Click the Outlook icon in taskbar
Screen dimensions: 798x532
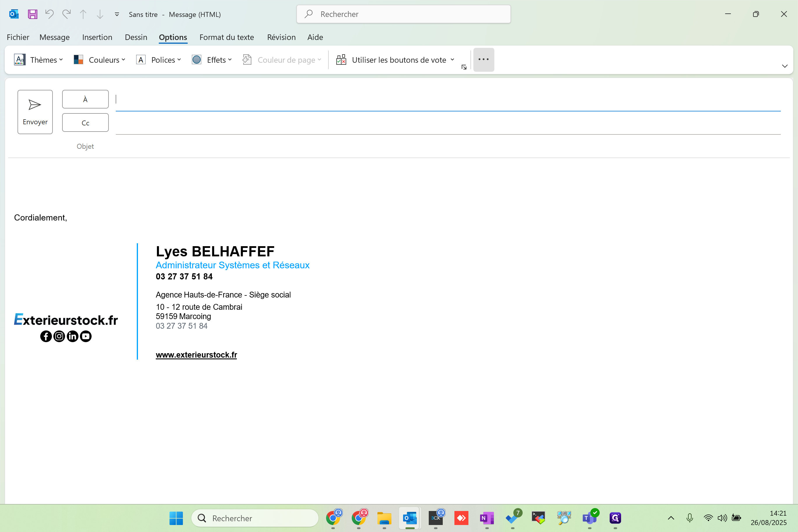pyautogui.click(x=410, y=518)
